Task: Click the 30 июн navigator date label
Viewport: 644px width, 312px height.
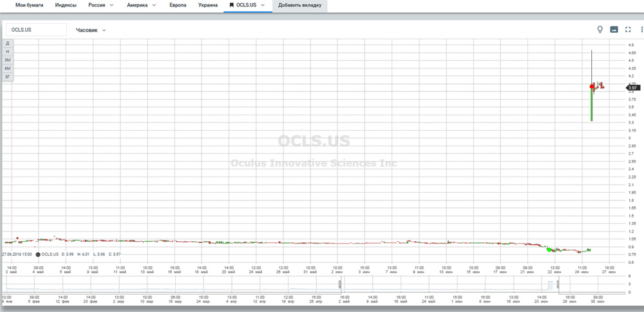Action: pyautogui.click(x=597, y=301)
